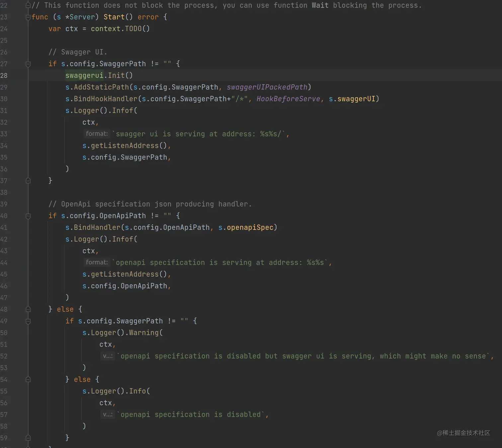Click line number 55 in the gutter
Screen dimensions: 502x448
(4, 391)
